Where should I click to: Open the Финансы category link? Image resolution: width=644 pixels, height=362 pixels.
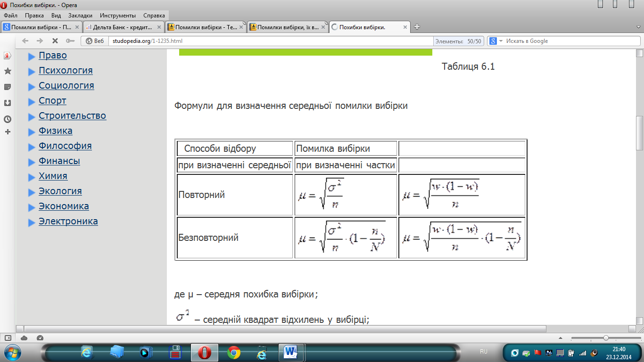click(x=59, y=161)
